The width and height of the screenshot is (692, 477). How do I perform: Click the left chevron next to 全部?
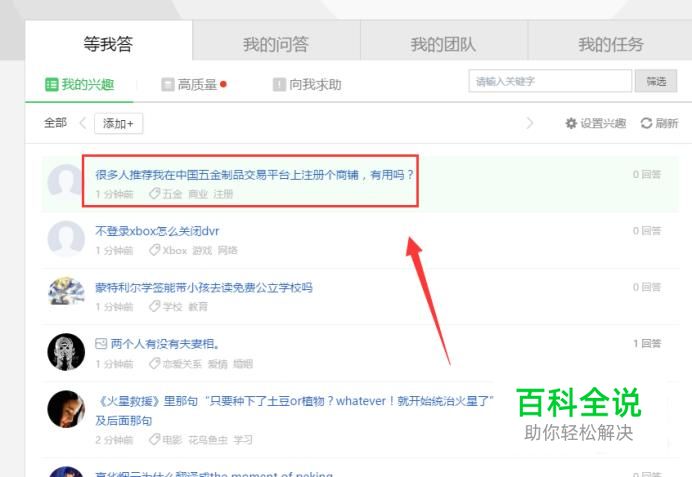pyautogui.click(x=83, y=123)
